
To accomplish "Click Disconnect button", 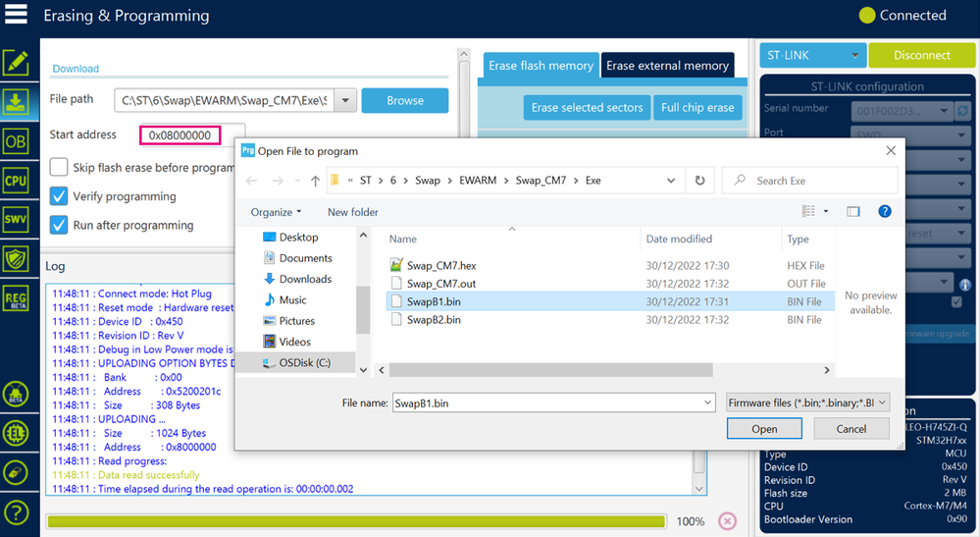I will coord(922,55).
